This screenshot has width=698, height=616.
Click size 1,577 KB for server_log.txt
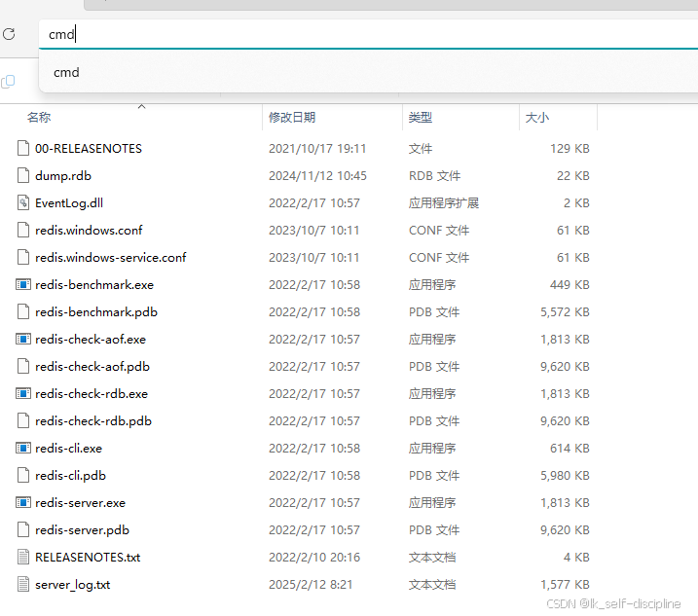pos(565,585)
